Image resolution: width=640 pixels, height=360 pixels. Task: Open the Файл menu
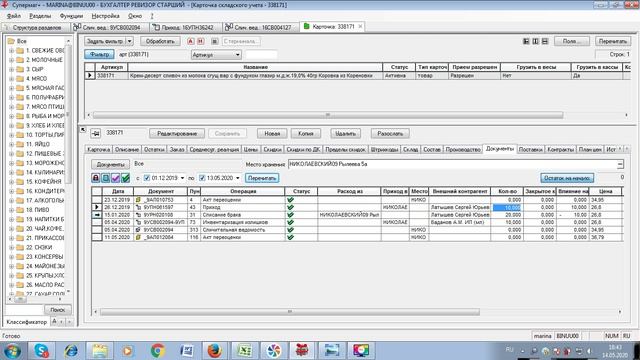click(x=14, y=16)
